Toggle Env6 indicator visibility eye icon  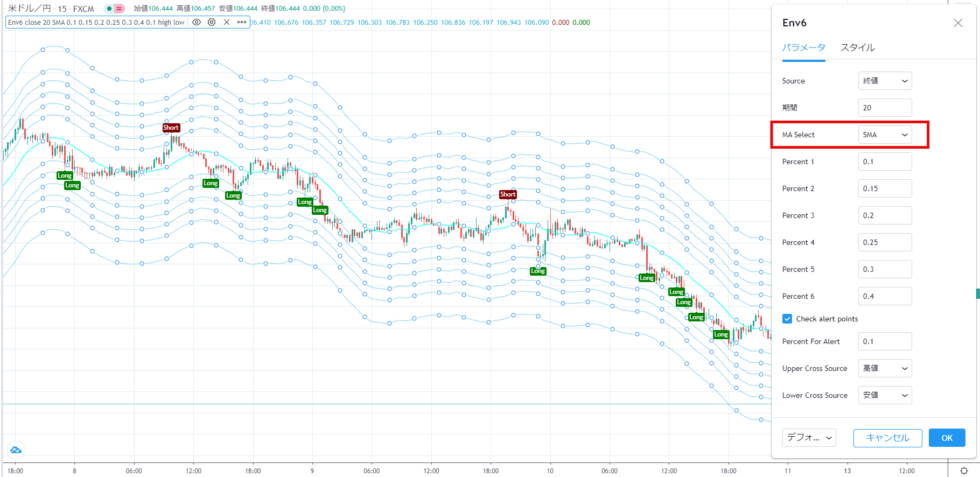(x=197, y=22)
